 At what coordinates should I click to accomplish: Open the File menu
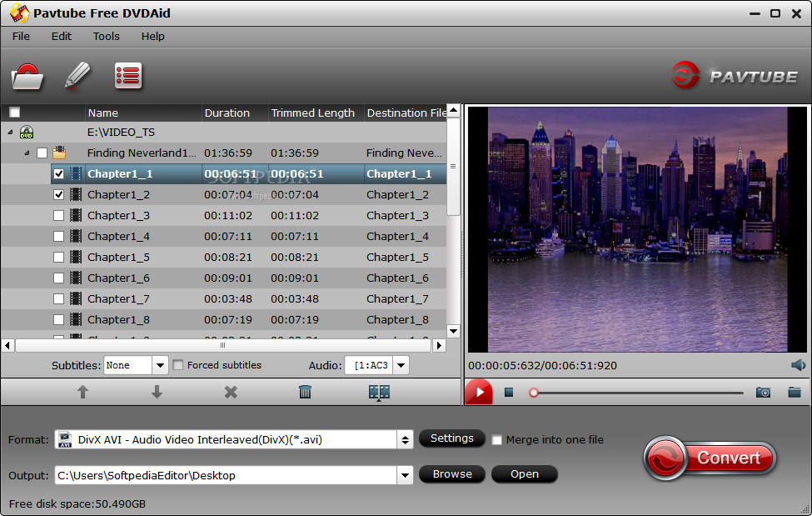click(21, 37)
